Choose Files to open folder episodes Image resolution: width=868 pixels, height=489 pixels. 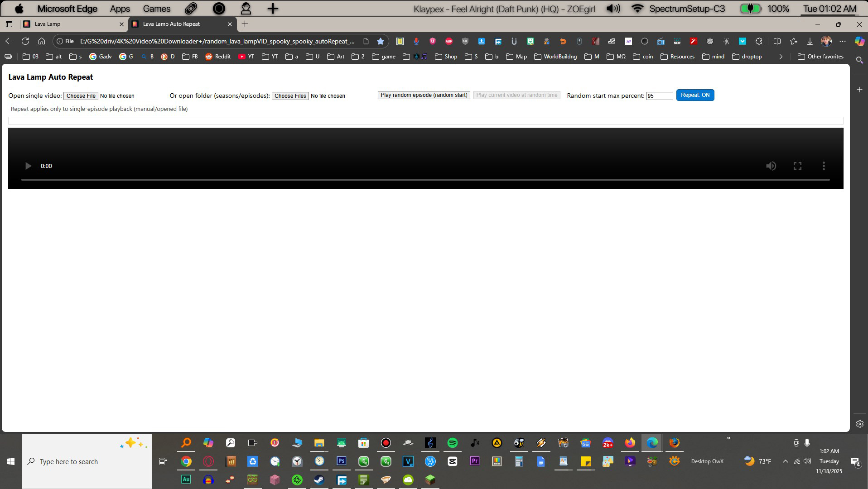(290, 96)
